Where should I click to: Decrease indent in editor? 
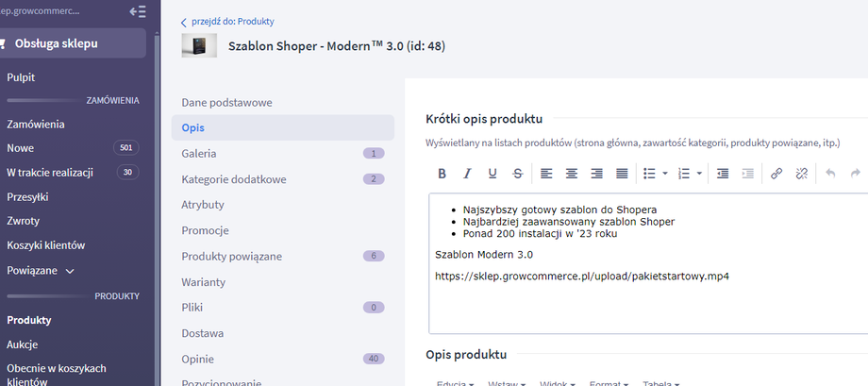pyautogui.click(x=723, y=174)
